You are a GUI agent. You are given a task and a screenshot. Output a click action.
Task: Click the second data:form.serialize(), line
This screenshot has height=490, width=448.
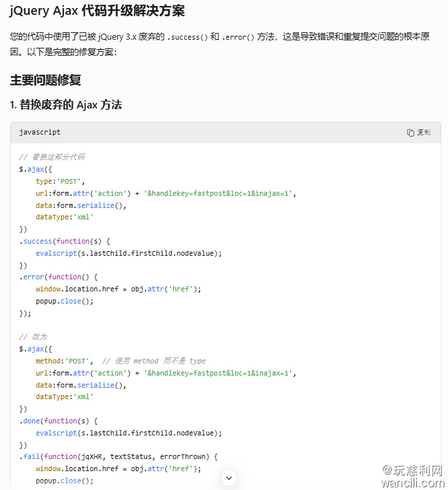click(81, 385)
